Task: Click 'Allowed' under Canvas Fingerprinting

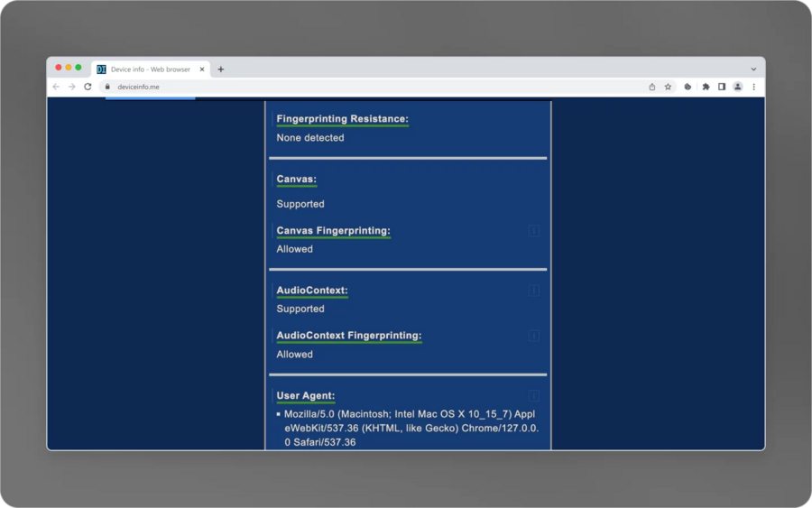Action: pyautogui.click(x=294, y=249)
